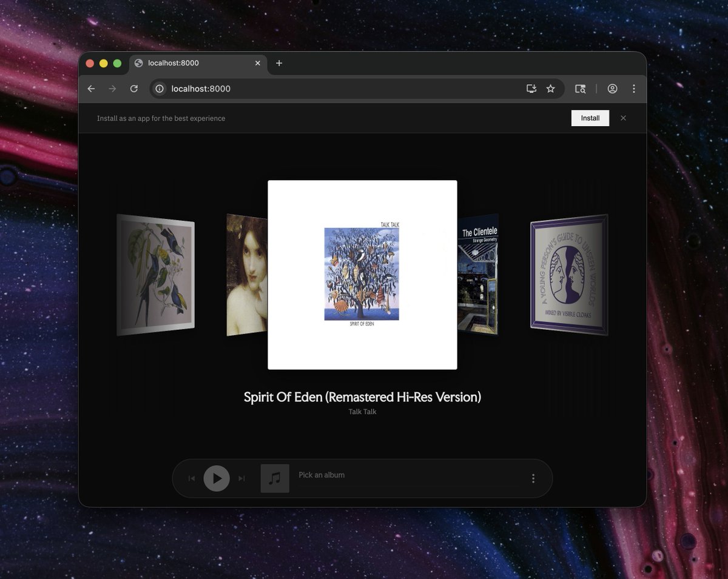Image resolution: width=728 pixels, height=579 pixels.
Task: Dismiss the install app banner
Action: pyautogui.click(x=623, y=118)
